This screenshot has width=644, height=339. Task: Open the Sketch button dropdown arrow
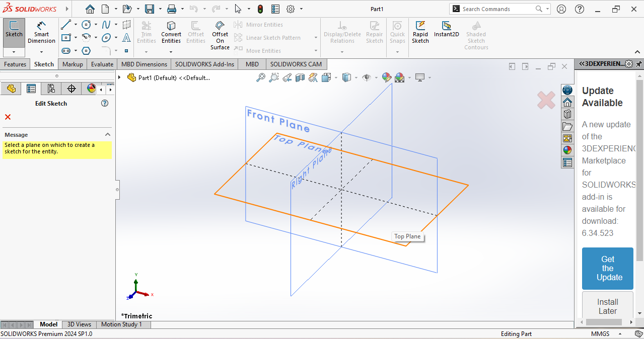point(14,52)
